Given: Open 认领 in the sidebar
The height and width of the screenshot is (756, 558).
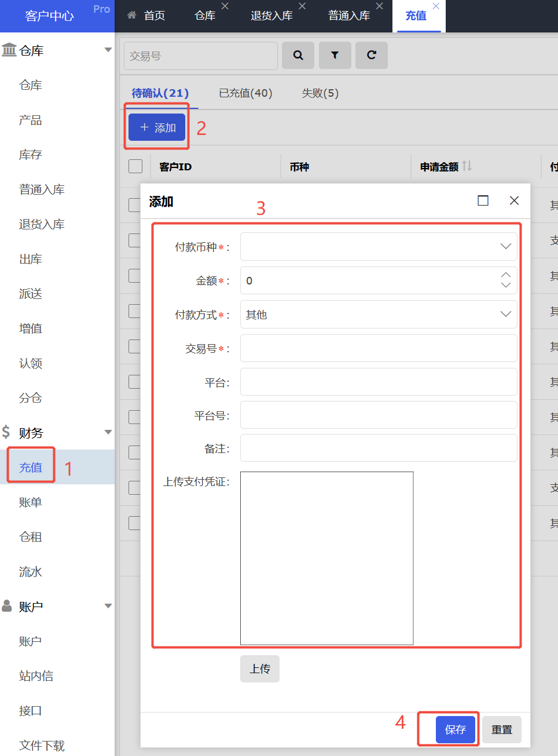Looking at the screenshot, I should point(31,363).
